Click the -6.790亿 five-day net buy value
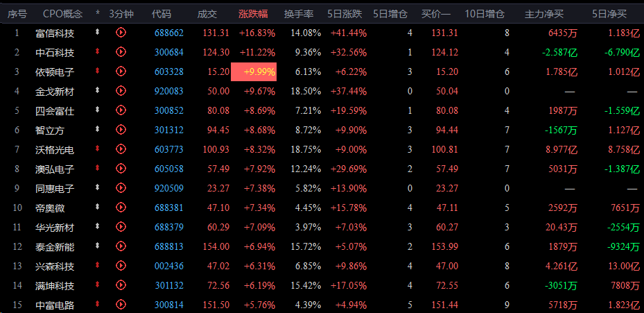 click(622, 52)
